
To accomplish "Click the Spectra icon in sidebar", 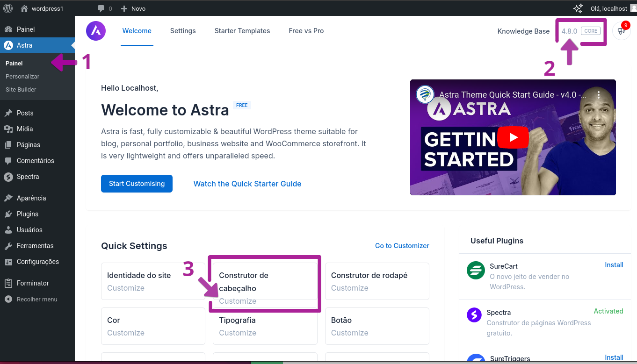I will click(x=8, y=177).
